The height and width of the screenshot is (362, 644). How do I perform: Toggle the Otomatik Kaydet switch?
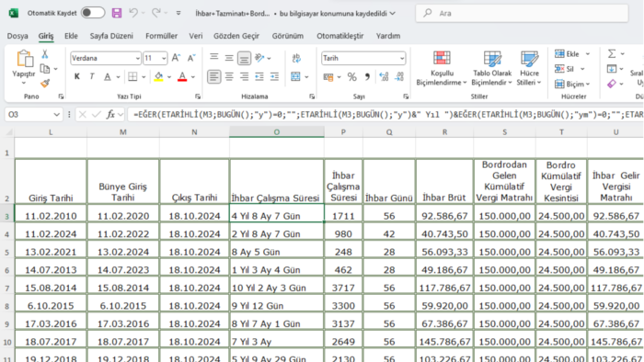(x=93, y=13)
